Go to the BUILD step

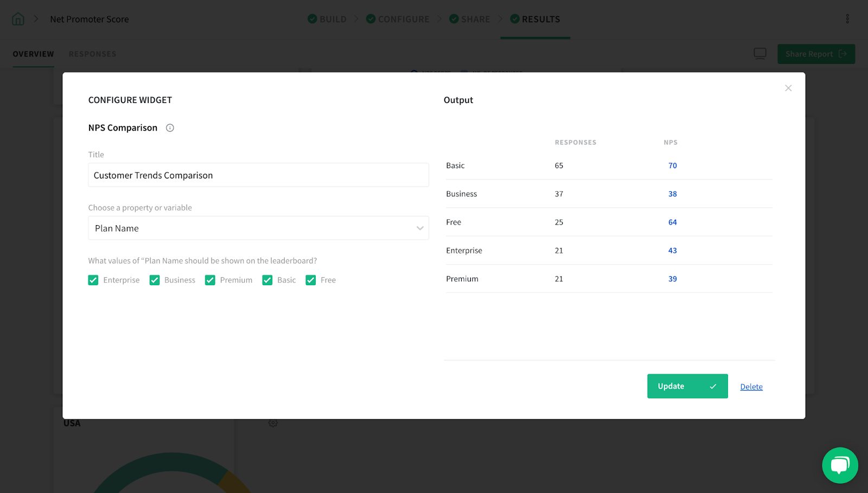tap(327, 19)
